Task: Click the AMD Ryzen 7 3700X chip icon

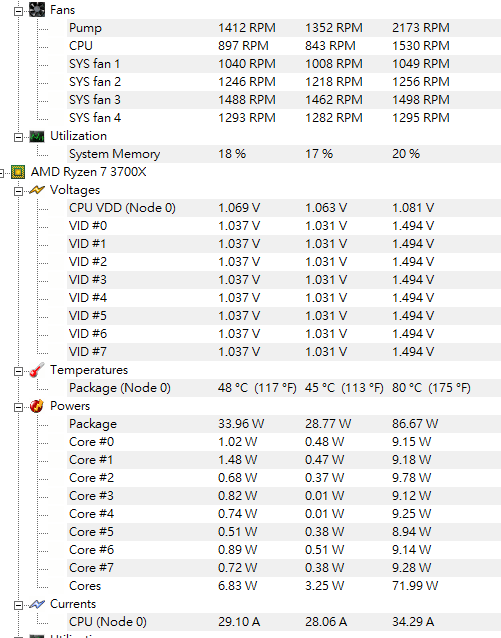Action: tap(18, 172)
